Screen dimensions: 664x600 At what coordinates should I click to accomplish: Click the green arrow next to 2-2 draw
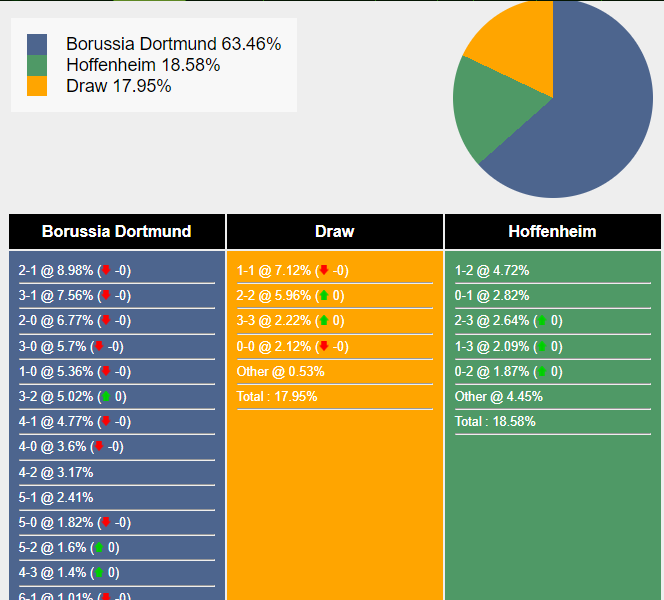[324, 296]
